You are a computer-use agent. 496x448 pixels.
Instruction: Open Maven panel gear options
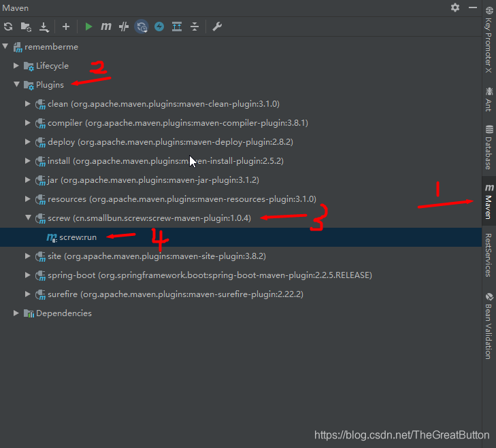pyautogui.click(x=455, y=7)
